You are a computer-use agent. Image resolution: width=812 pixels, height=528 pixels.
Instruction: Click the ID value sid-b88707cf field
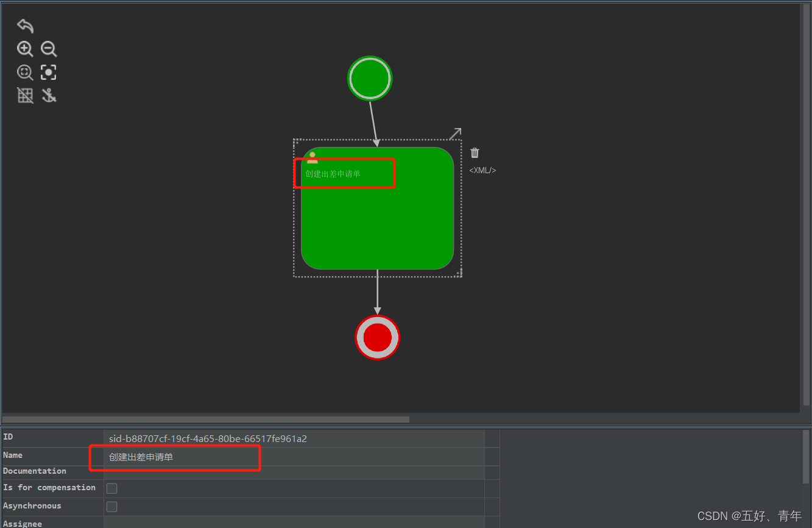click(x=294, y=439)
